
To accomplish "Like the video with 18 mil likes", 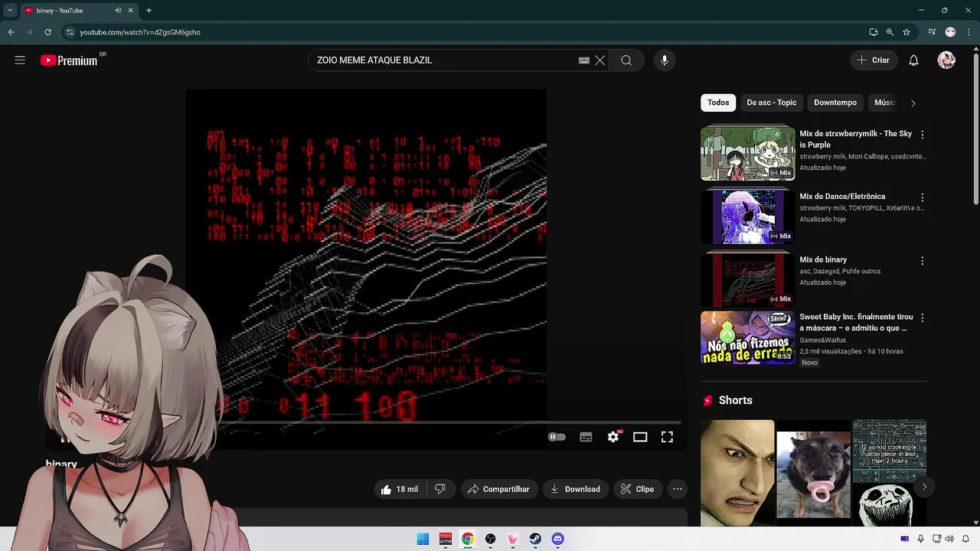I will coord(399,489).
